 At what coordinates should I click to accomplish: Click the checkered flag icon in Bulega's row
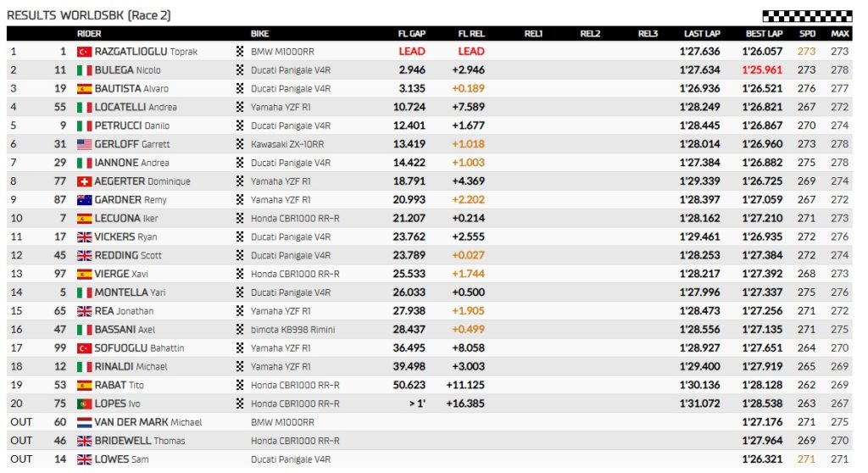(x=241, y=70)
